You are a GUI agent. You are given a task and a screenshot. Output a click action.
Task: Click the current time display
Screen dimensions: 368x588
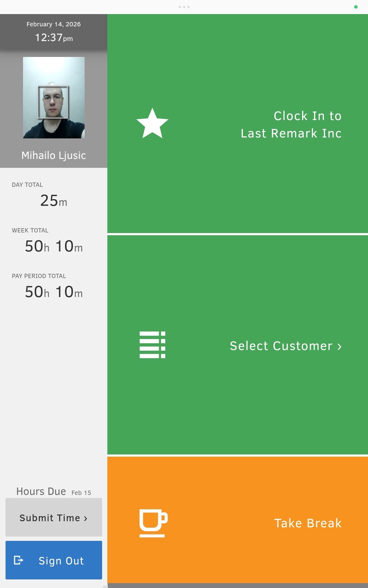pos(53,37)
